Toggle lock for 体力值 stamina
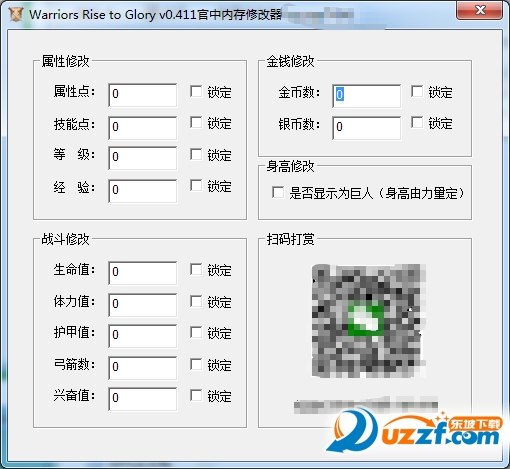Image resolution: width=510 pixels, height=469 pixels. coord(196,301)
